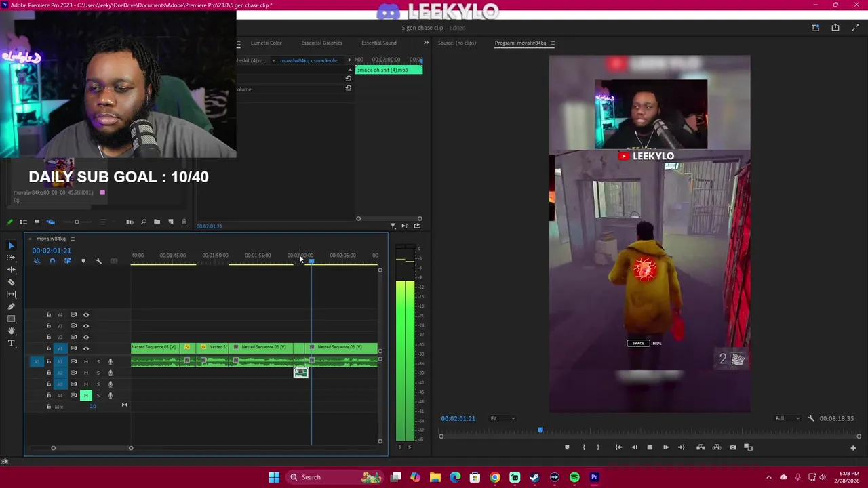Click the Project panel thumbnail zoom slider
The height and width of the screenshot is (488, 868).
tap(77, 222)
